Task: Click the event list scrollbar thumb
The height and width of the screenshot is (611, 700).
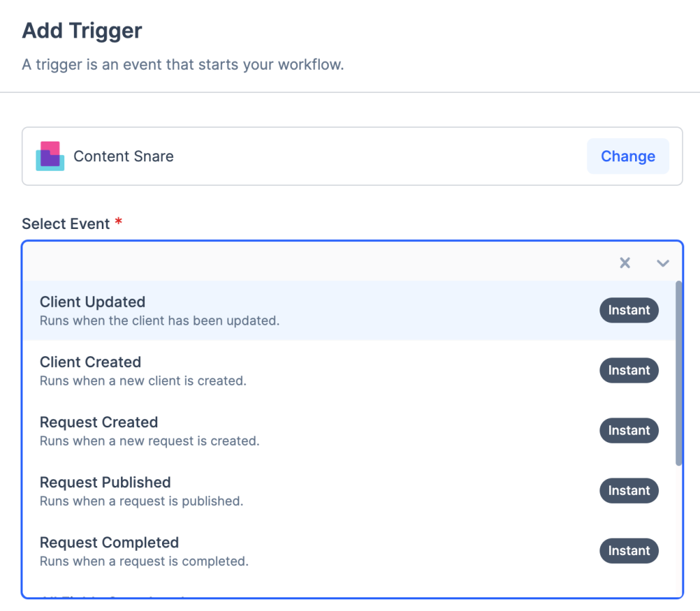Action: point(679,373)
